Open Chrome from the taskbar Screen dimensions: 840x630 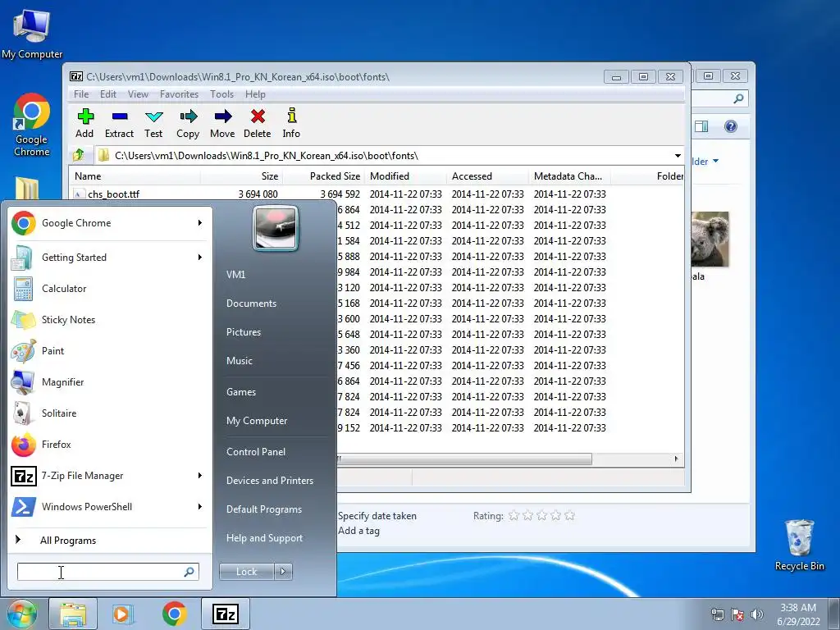point(174,614)
